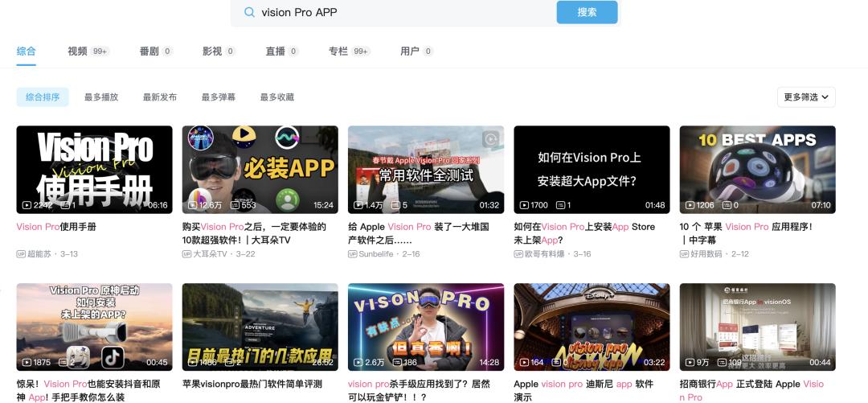Viewport: 868px width, 403px height.
Task: Select the 最新发布 sort option
Action: (x=159, y=97)
